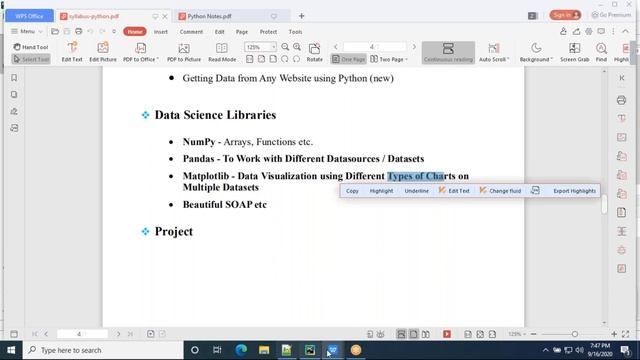Open the Edit Text tool
Screen dimensions: 640x360
(72, 52)
